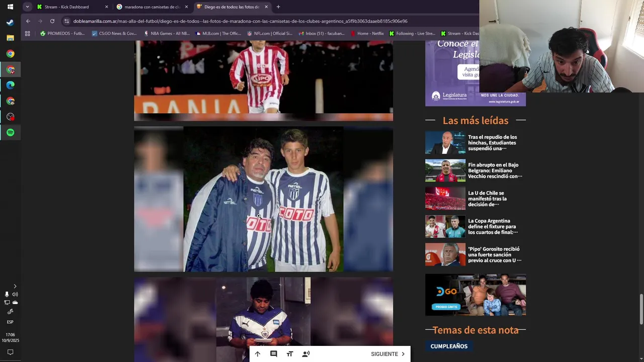Open the Legislatura advertisement banner

coord(452,73)
